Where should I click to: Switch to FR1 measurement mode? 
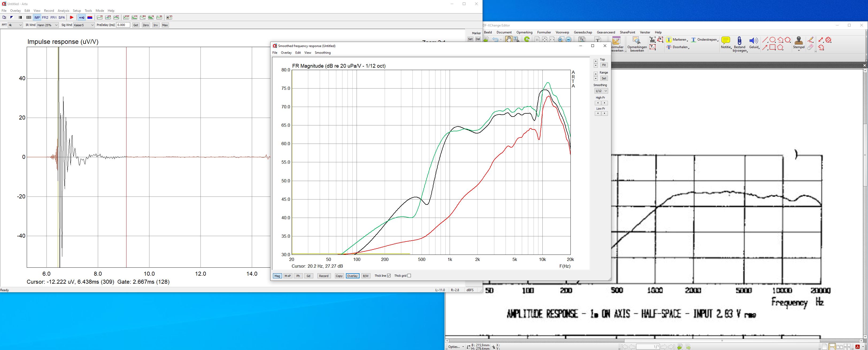tap(53, 18)
